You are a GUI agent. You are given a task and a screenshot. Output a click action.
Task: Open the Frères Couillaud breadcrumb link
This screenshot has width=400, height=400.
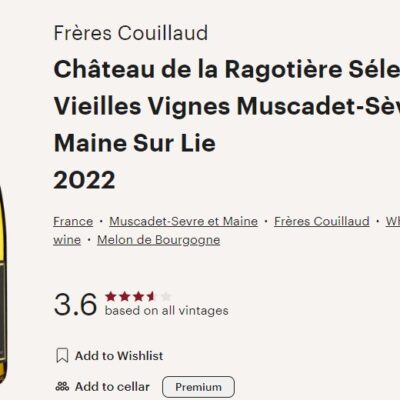(x=322, y=221)
